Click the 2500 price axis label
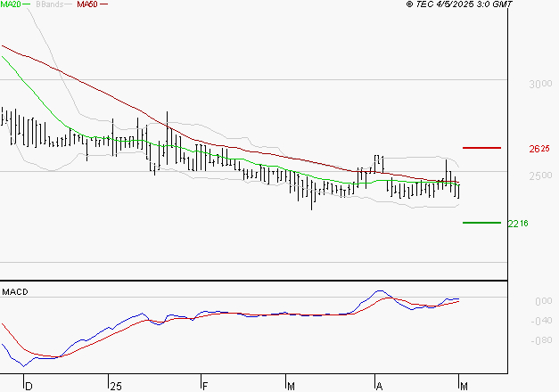 pos(538,176)
